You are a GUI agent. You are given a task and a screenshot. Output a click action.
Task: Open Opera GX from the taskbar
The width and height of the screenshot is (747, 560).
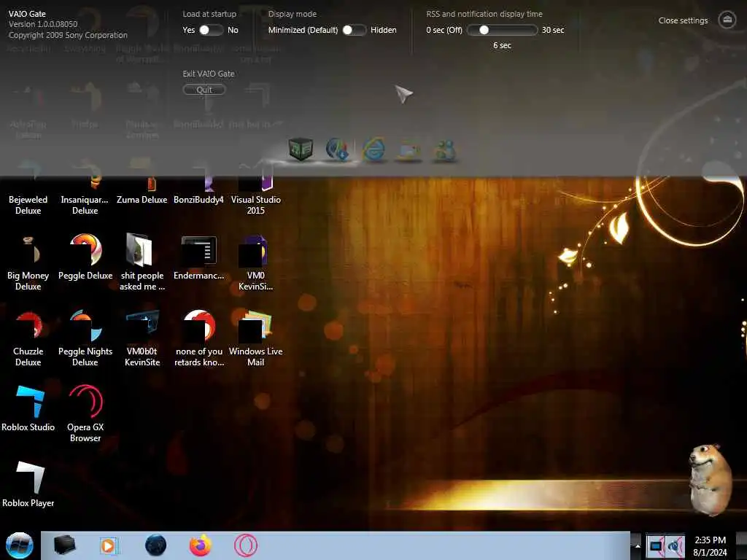246,545
